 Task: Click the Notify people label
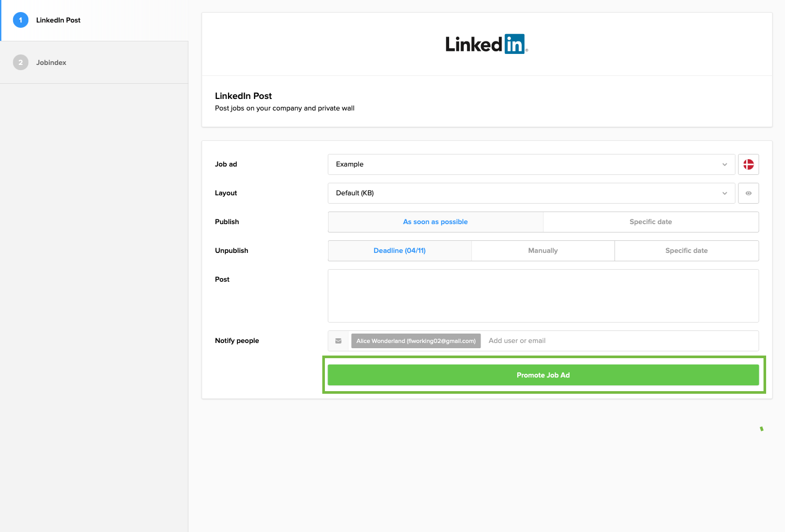click(x=237, y=341)
